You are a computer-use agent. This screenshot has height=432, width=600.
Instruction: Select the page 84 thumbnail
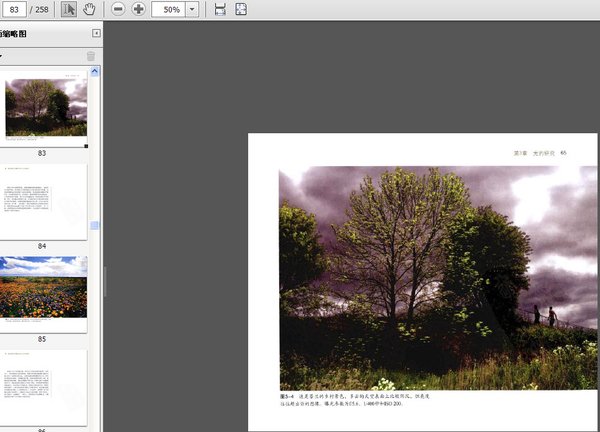pyautogui.click(x=45, y=201)
